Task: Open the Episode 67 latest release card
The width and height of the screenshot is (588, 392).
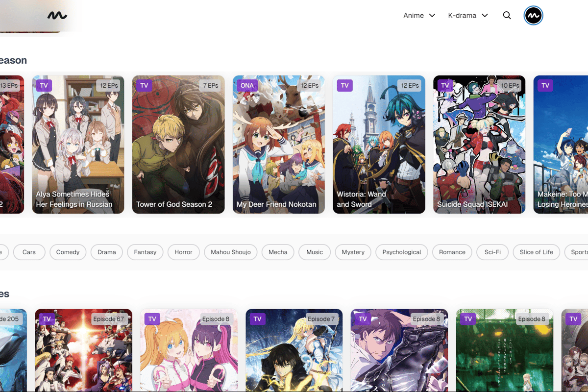Action: pos(83,350)
